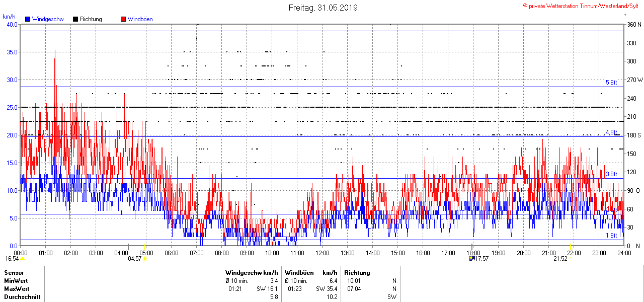Click the 15:00 time axis tick
644x302 pixels.
tap(397, 253)
